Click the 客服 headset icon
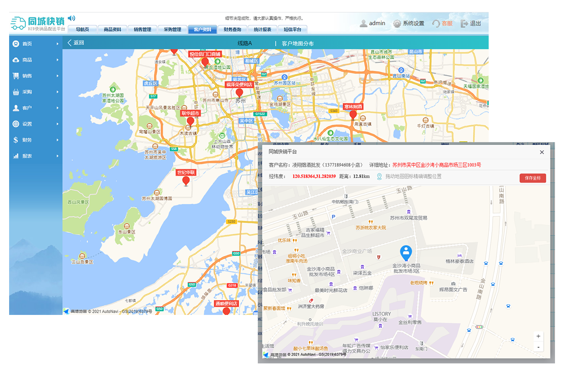Image resolution: width=567 pixels, height=392 pixels. (436, 24)
